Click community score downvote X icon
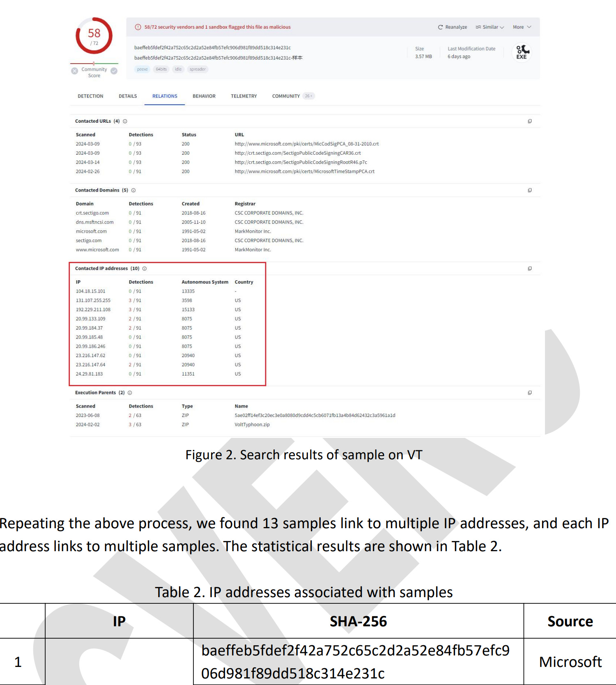 pyautogui.click(x=74, y=71)
